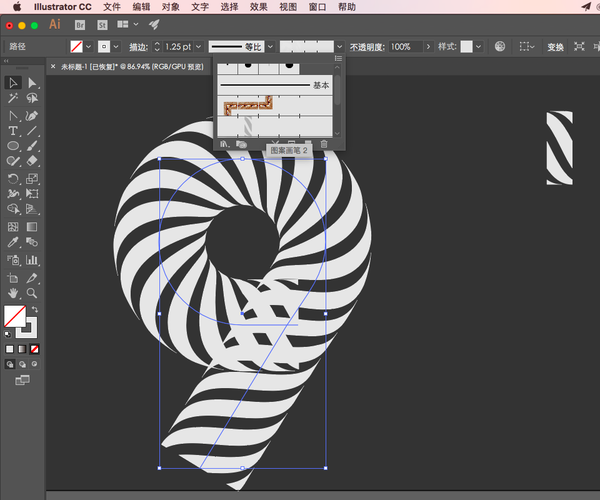Select the Direct Selection tool
Image resolution: width=600 pixels, height=500 pixels.
[32, 84]
